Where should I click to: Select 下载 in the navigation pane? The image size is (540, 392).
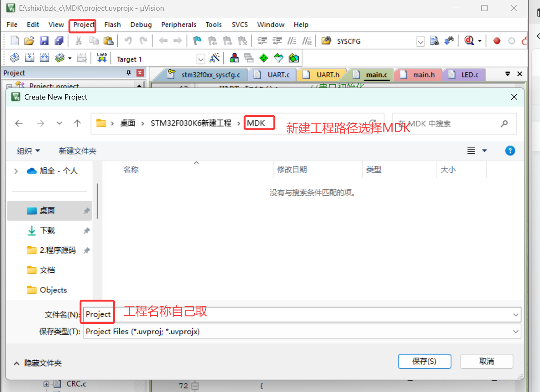click(50, 230)
